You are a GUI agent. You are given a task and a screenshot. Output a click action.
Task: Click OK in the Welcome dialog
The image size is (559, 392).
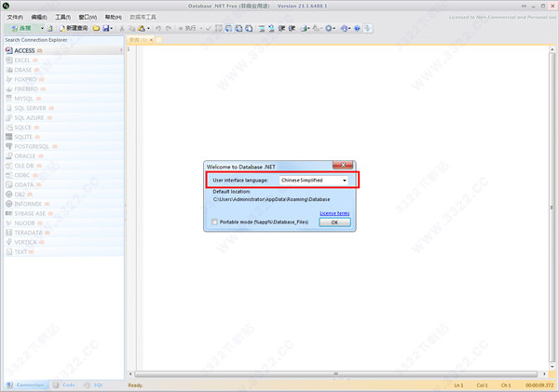pos(334,223)
